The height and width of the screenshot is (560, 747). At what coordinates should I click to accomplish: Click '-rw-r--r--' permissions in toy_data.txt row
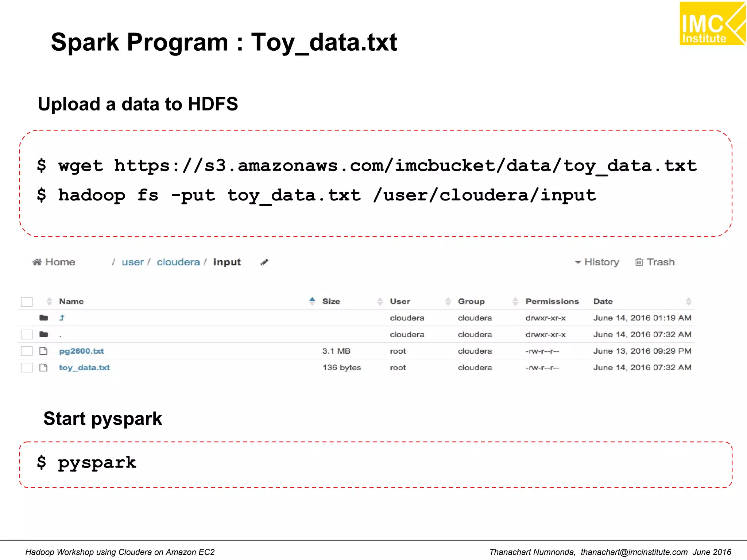[542, 367]
